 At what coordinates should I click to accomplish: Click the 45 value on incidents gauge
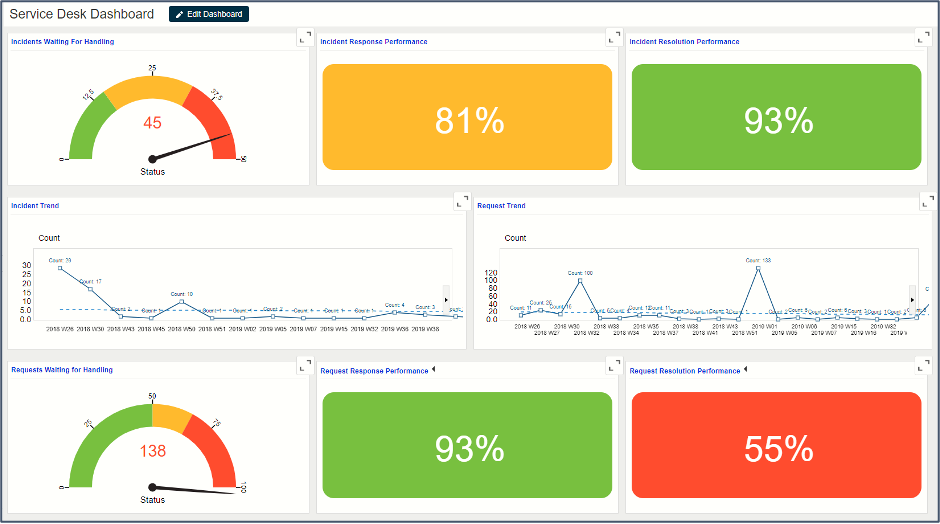(x=152, y=123)
